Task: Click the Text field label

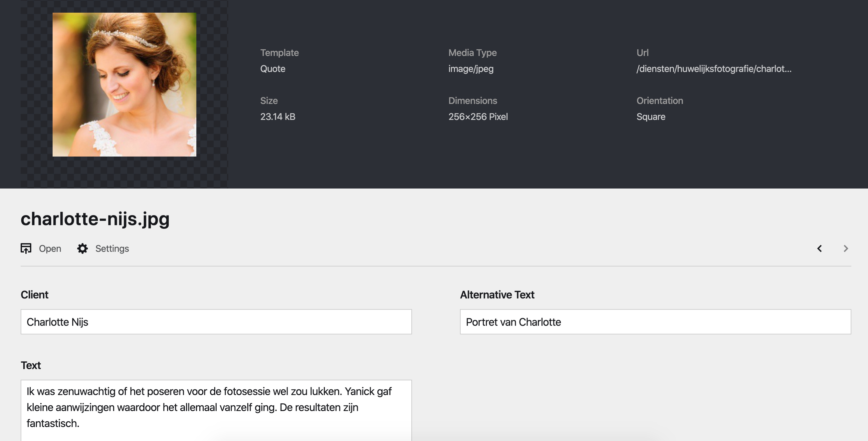Action: click(x=31, y=365)
